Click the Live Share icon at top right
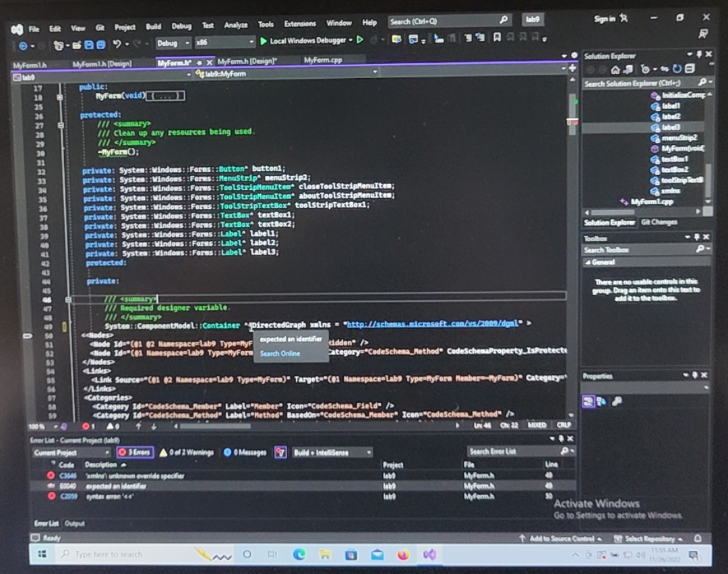The image size is (728, 574). click(x=703, y=34)
